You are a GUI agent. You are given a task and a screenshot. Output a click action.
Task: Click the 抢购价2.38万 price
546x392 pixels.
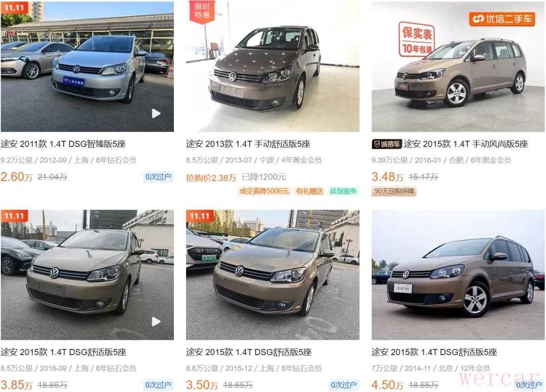211,178
